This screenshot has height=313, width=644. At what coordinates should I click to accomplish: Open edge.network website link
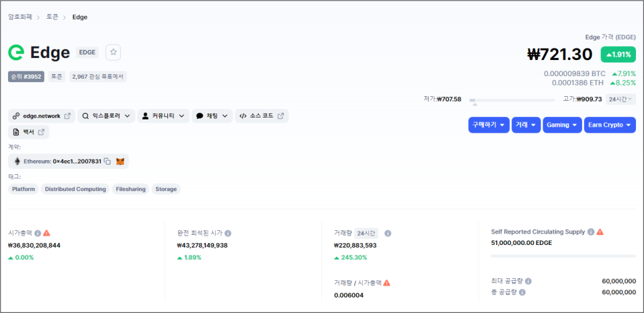click(x=41, y=116)
